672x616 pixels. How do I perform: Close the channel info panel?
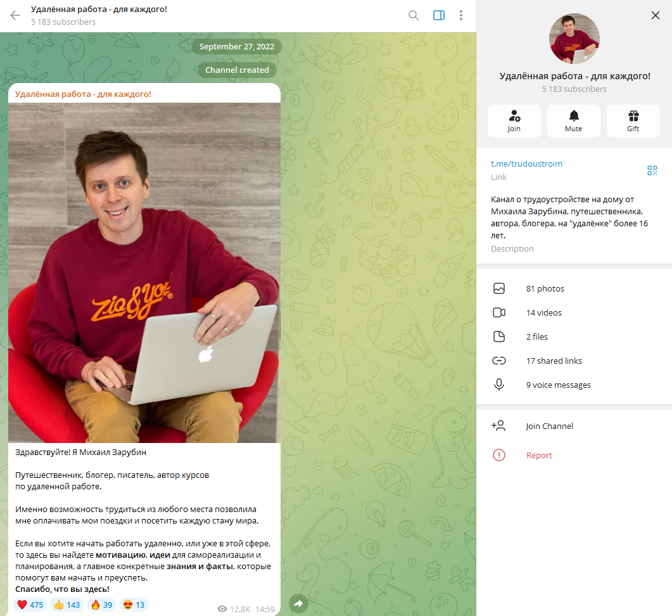(x=656, y=15)
